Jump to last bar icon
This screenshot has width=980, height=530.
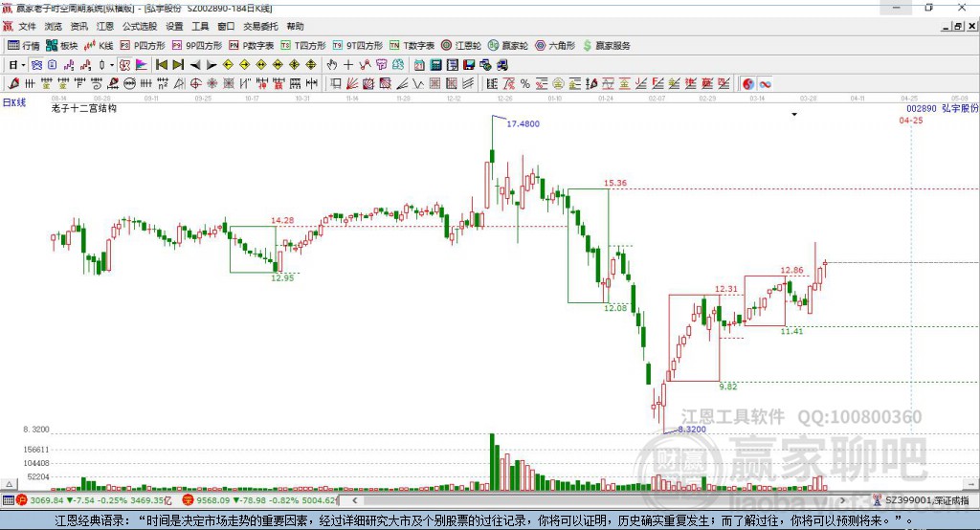pos(178,65)
